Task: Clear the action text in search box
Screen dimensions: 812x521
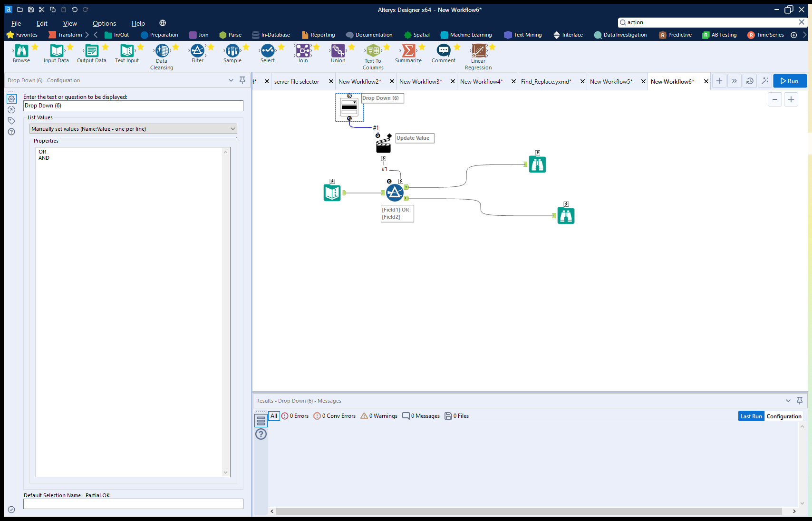Action: click(x=801, y=22)
